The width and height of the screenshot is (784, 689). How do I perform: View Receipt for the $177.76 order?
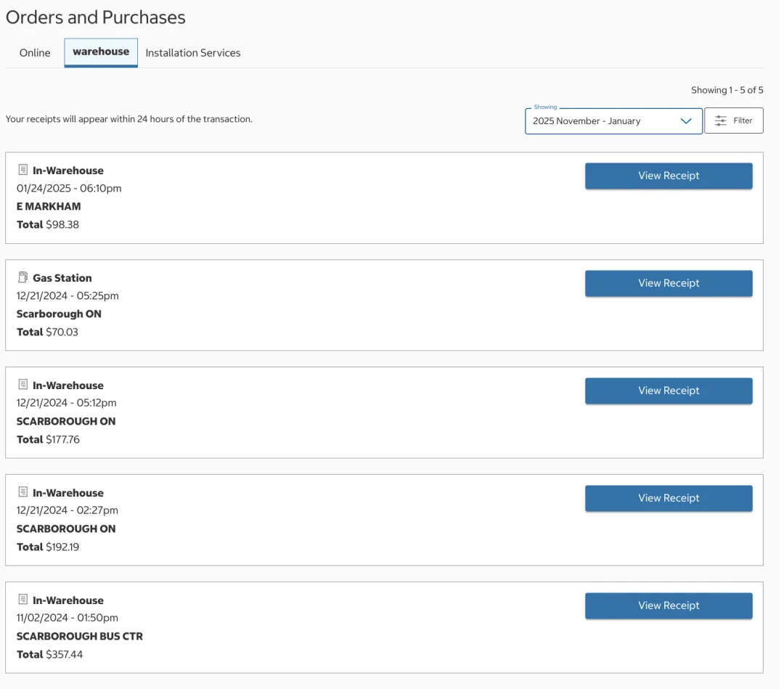click(669, 391)
